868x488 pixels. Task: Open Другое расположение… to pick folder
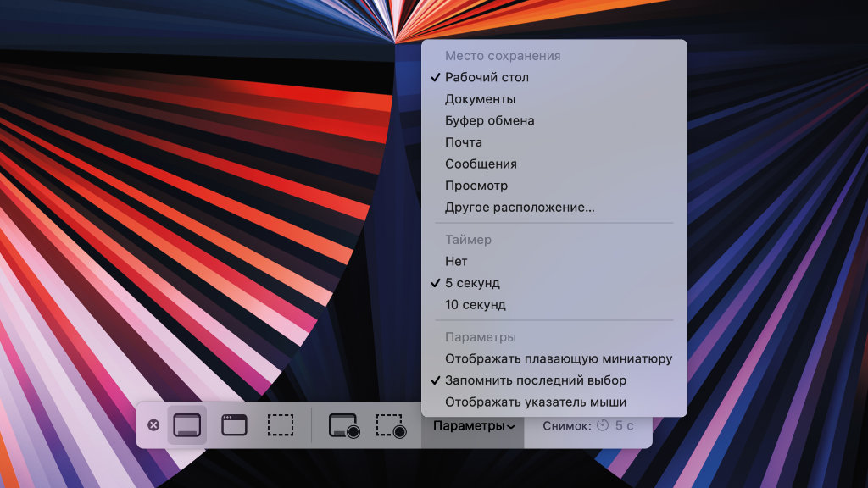[x=520, y=208]
